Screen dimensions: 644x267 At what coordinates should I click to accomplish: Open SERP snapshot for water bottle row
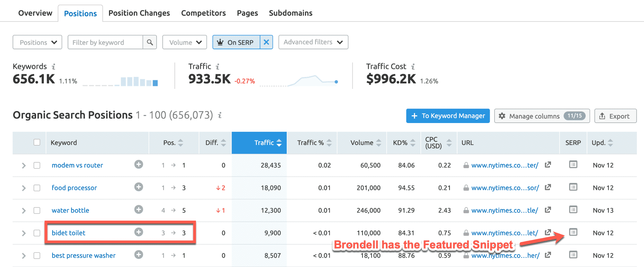tap(573, 210)
